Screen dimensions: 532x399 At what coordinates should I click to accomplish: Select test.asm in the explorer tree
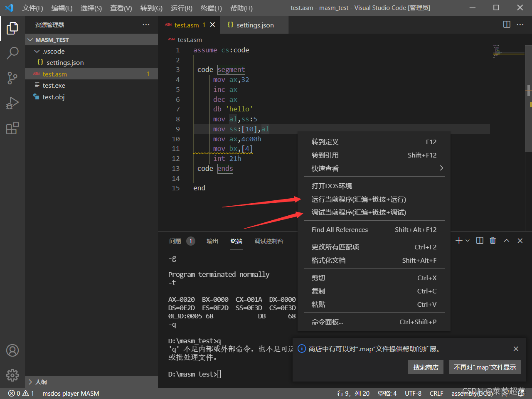[91, 74]
